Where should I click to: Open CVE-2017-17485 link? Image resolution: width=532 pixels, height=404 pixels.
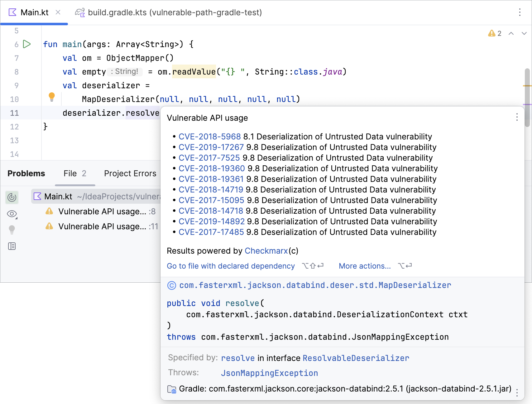pos(211,232)
